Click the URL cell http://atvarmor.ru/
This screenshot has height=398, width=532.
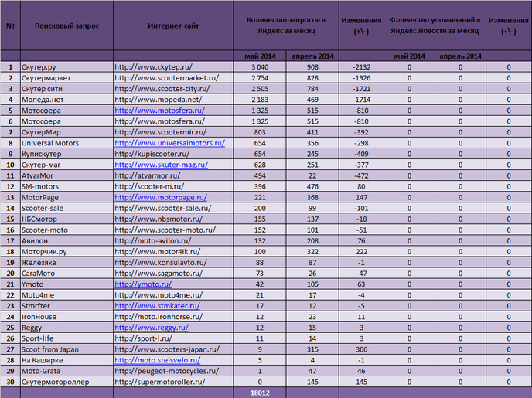coord(173,175)
